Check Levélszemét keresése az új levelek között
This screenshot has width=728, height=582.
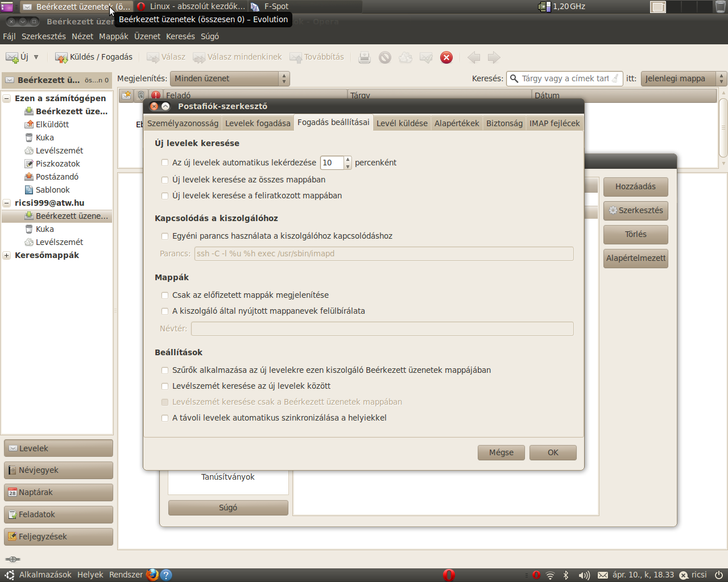tap(165, 386)
